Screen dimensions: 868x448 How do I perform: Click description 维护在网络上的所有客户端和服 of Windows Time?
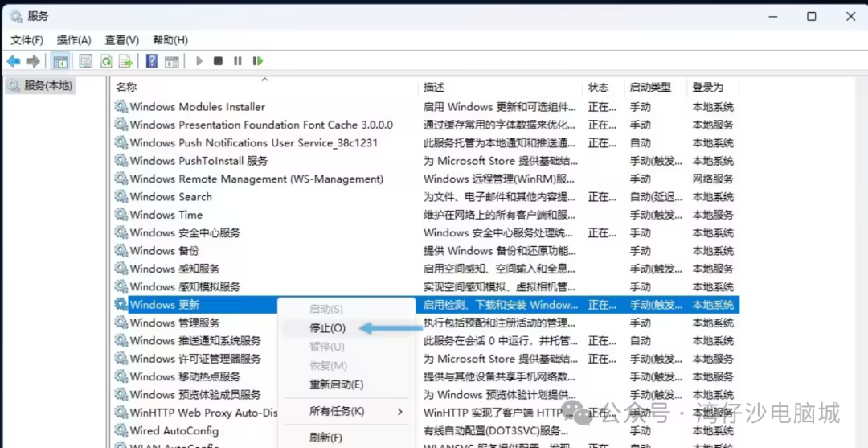(500, 215)
